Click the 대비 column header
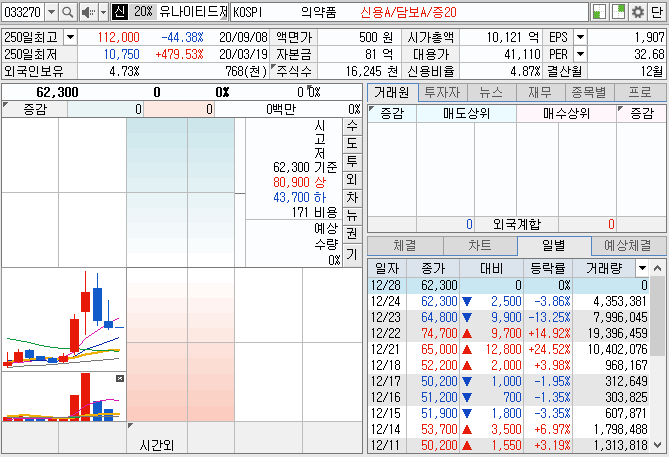The width and height of the screenshot is (669, 457). (x=492, y=268)
